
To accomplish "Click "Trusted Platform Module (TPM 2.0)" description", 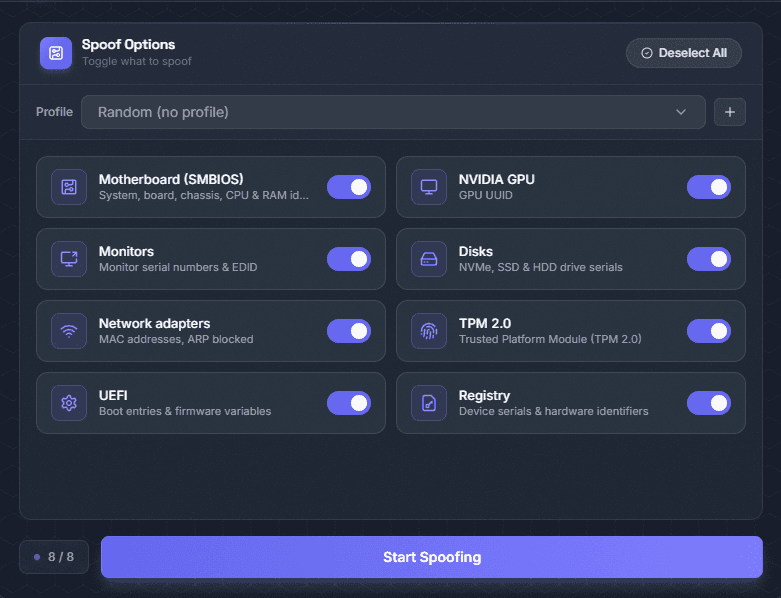I will 550,339.
